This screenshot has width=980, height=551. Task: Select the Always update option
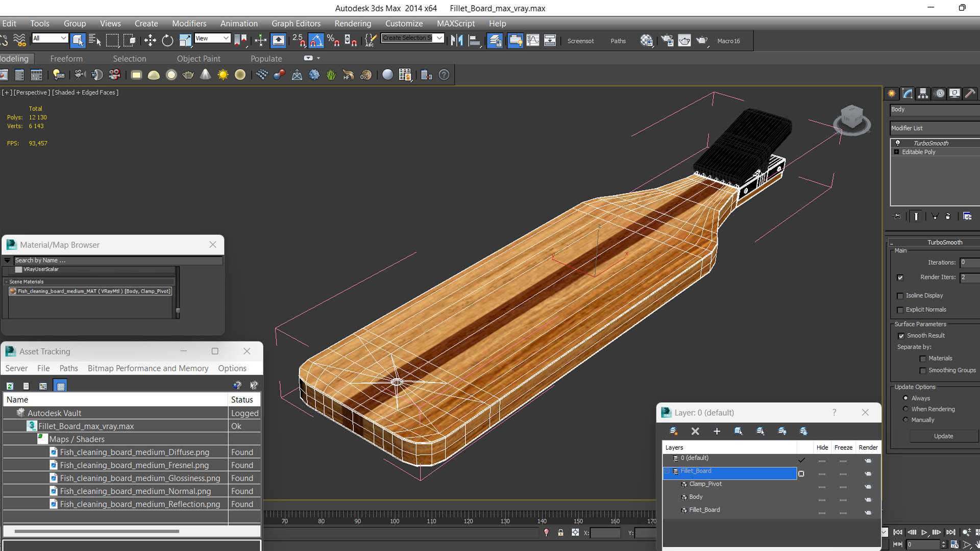pyautogui.click(x=905, y=398)
